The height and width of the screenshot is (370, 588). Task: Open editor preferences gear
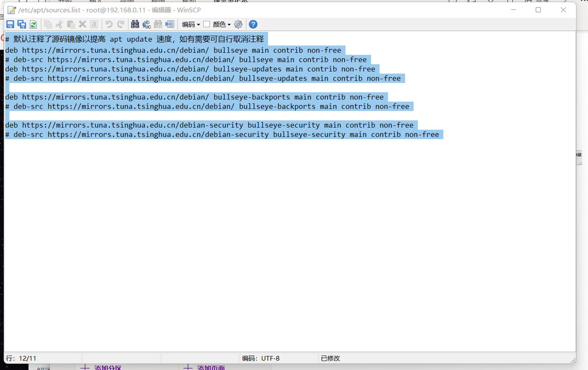238,24
